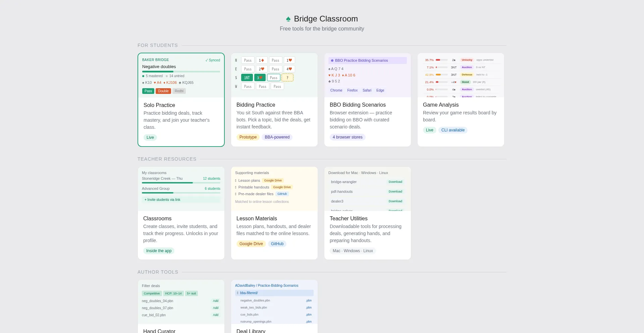Select the Chrome browser label
The height and width of the screenshot is (333, 644).
(x=336, y=90)
